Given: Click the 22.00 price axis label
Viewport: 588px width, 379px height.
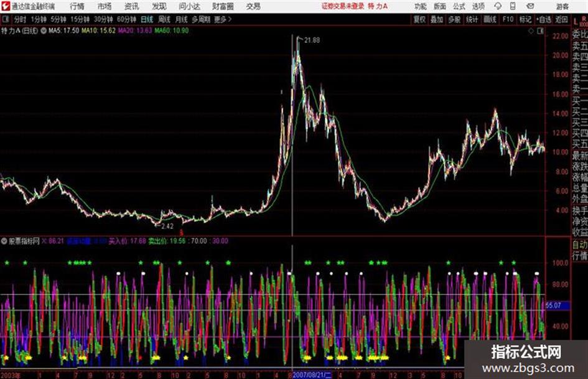Looking at the screenshot, I should pyautogui.click(x=560, y=36).
